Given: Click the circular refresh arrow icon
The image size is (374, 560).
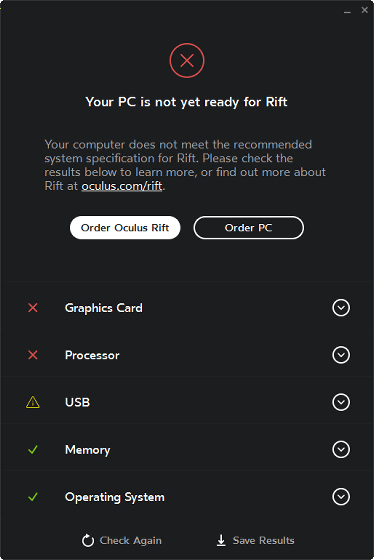Looking at the screenshot, I should 88,541.
